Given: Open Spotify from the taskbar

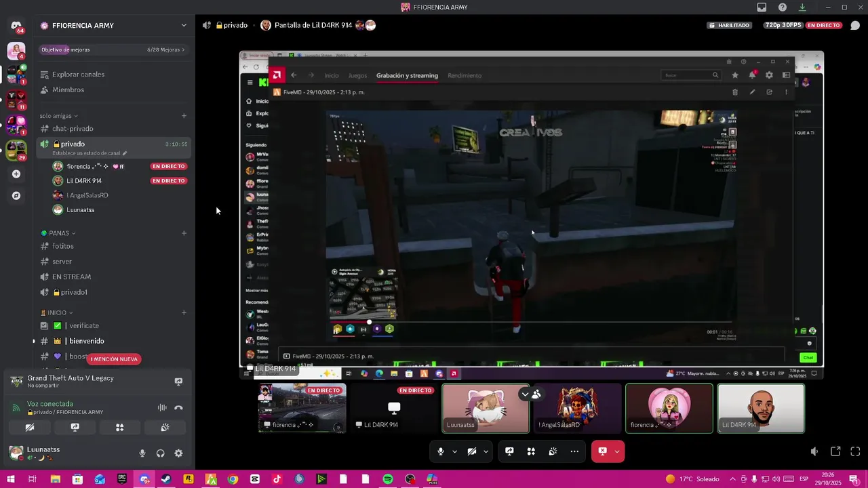Looking at the screenshot, I should [388, 479].
